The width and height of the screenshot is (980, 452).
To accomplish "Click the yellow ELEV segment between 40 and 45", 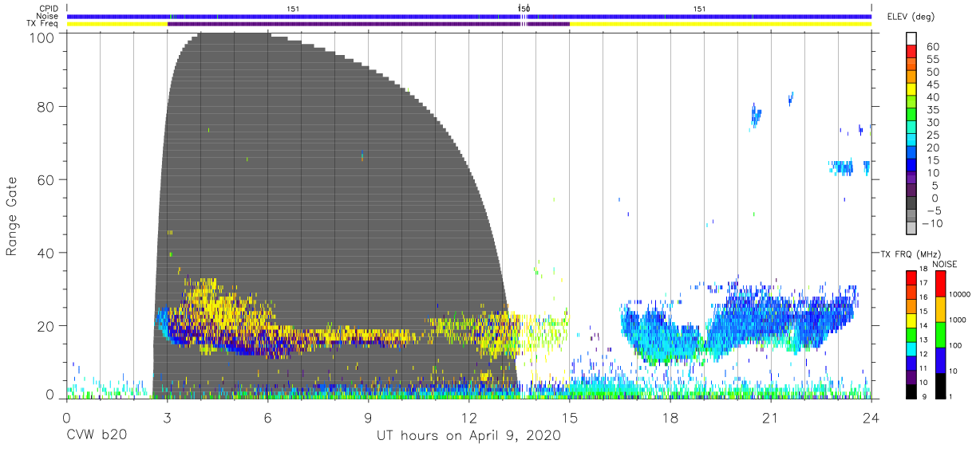I will click(x=911, y=89).
